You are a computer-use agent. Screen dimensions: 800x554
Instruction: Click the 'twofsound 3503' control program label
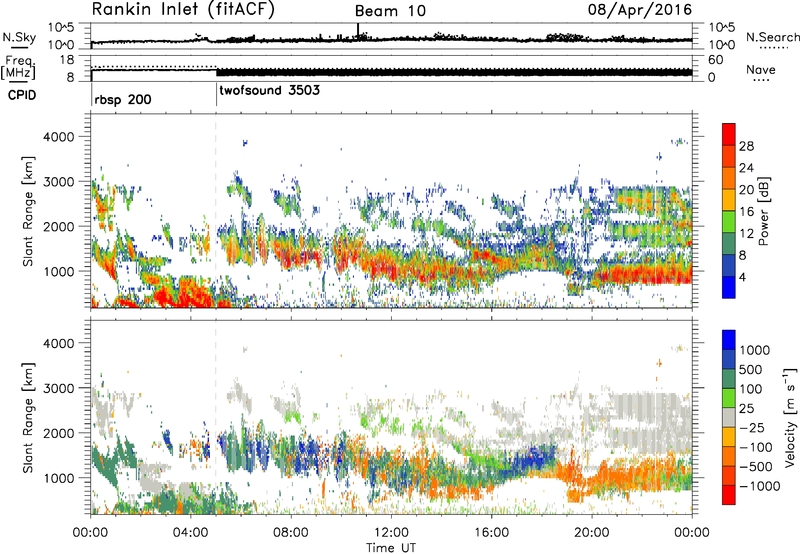point(269,91)
